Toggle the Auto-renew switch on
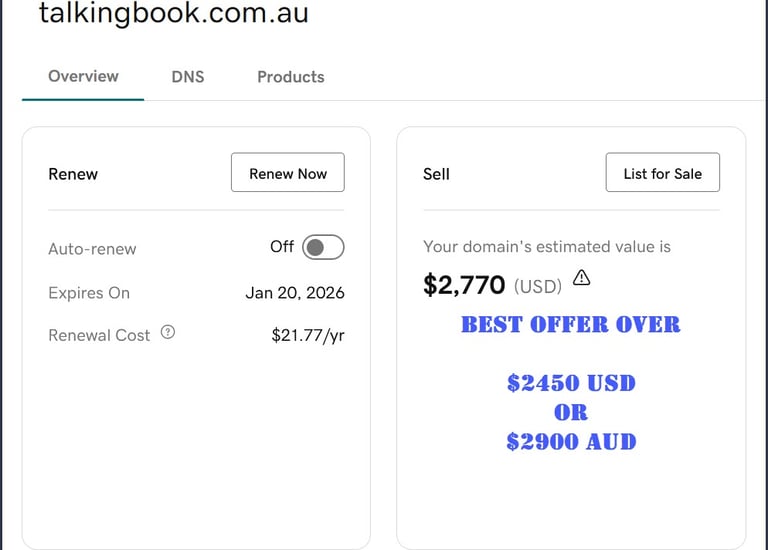This screenshot has height=550, width=768. click(323, 247)
